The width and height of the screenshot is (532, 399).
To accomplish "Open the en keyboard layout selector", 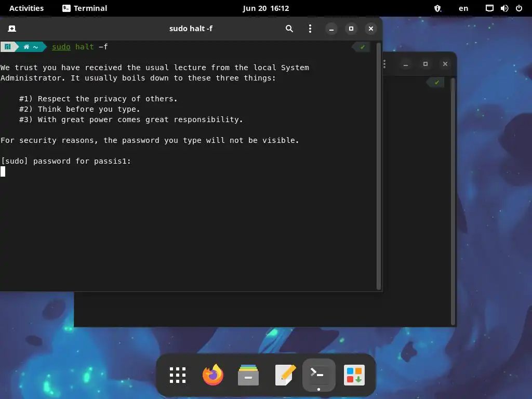I will point(463,8).
